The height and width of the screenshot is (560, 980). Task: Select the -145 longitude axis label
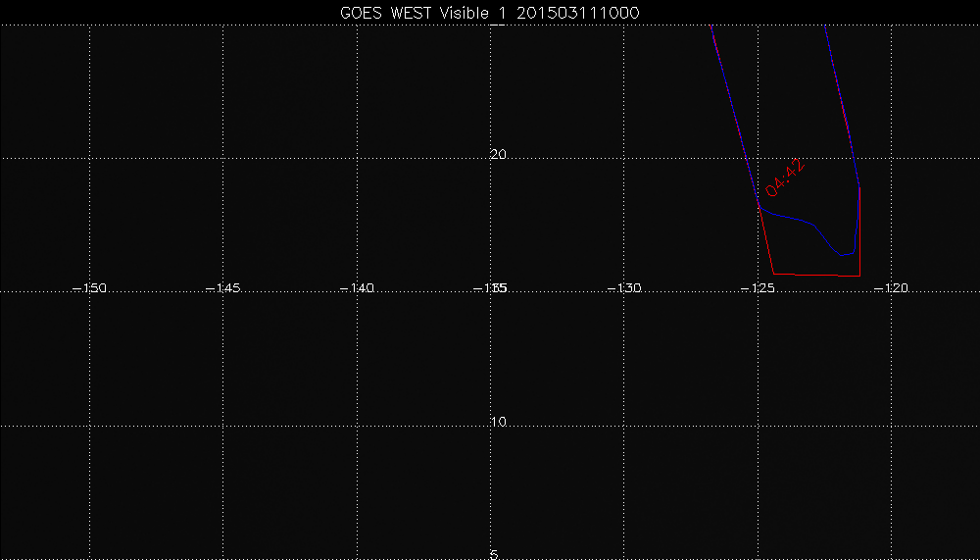pyautogui.click(x=223, y=288)
